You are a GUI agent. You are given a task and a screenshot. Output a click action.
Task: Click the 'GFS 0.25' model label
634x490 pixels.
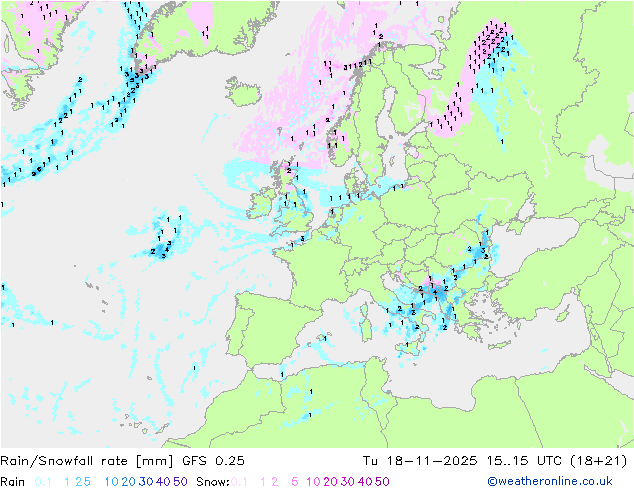click(x=213, y=461)
